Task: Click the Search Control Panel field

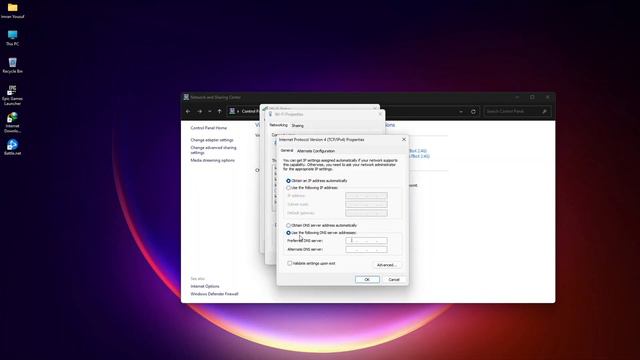Action: [517, 111]
